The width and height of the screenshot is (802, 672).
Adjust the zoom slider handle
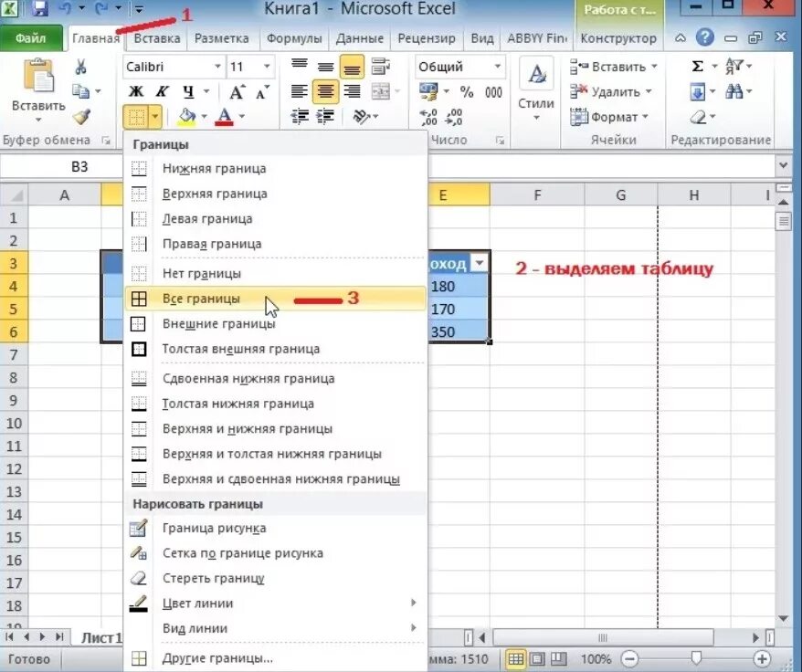696,658
